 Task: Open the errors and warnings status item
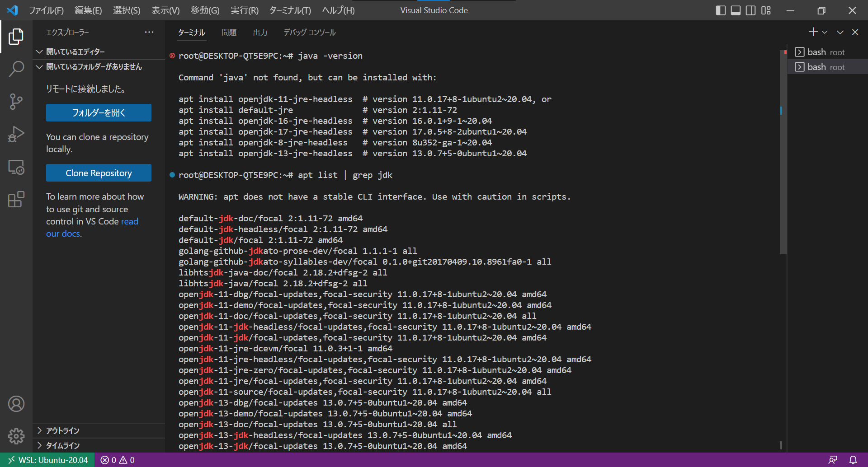[118, 460]
